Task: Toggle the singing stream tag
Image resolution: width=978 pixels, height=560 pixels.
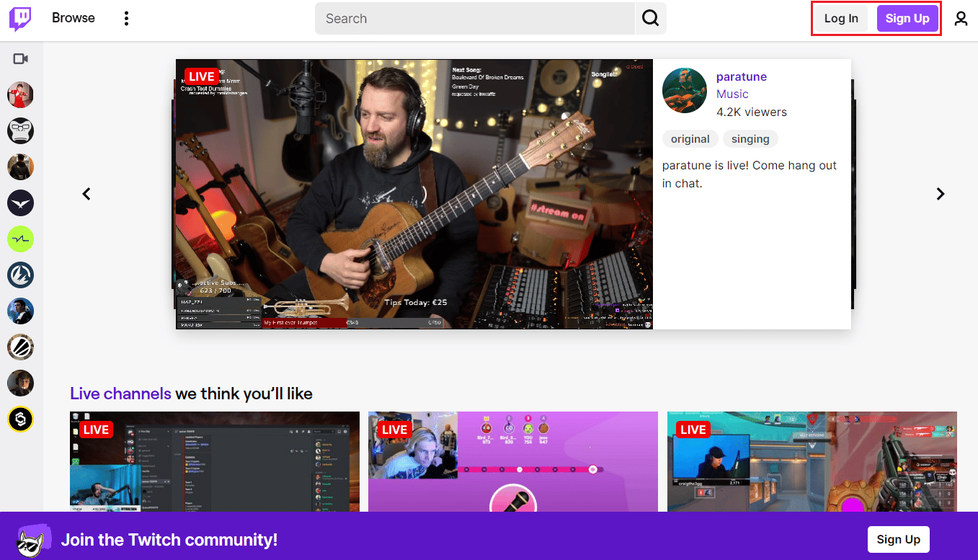Action: point(750,138)
